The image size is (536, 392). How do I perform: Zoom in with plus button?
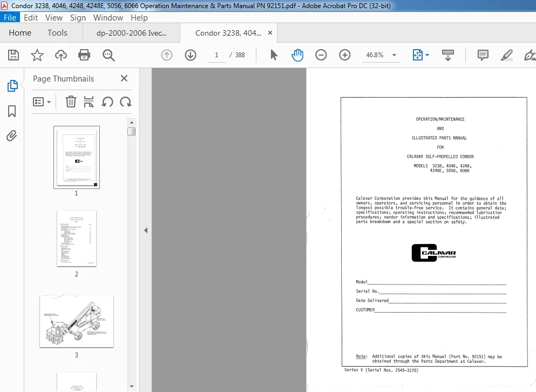click(x=344, y=55)
